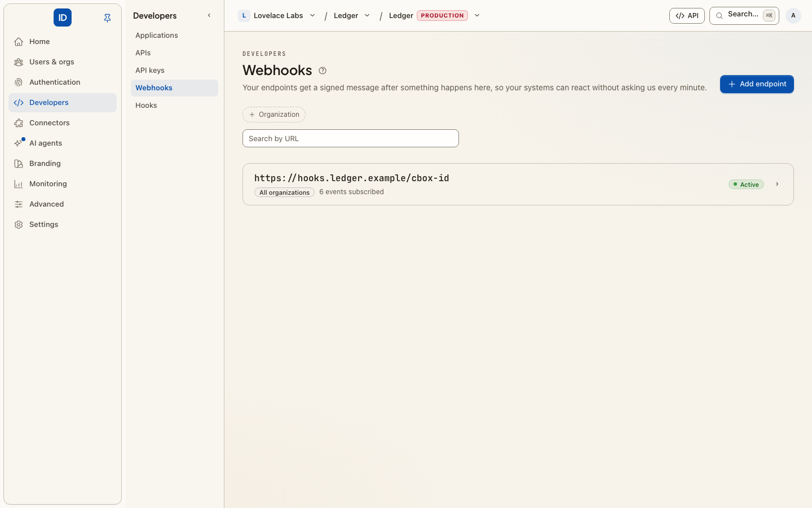Click the 6 events subscribed text
This screenshot has width=812, height=508.
351,192
